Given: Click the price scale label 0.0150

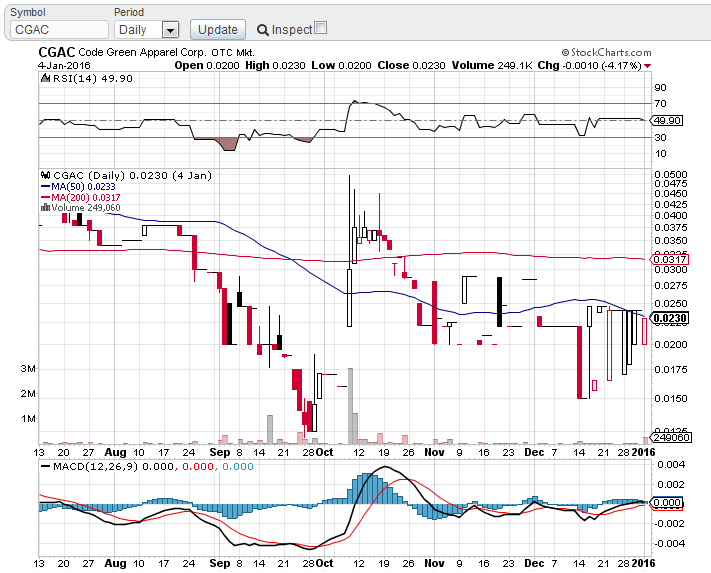Looking at the screenshot, I should coord(671,399).
